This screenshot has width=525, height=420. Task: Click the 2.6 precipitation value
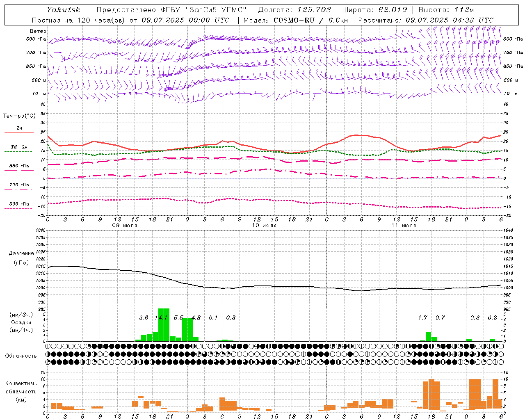(x=144, y=317)
